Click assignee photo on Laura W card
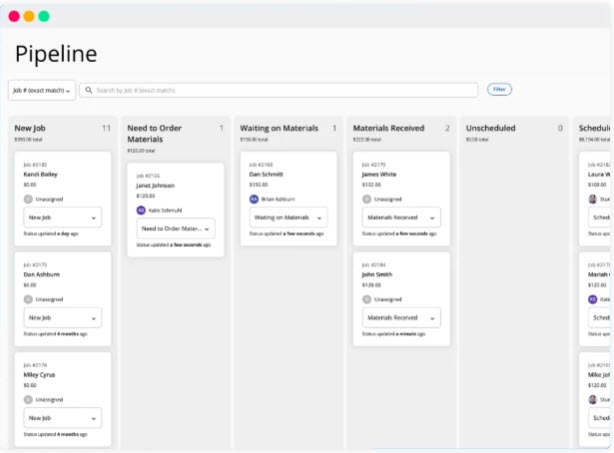Image resolution: width=614 pixels, height=453 pixels. [x=592, y=199]
